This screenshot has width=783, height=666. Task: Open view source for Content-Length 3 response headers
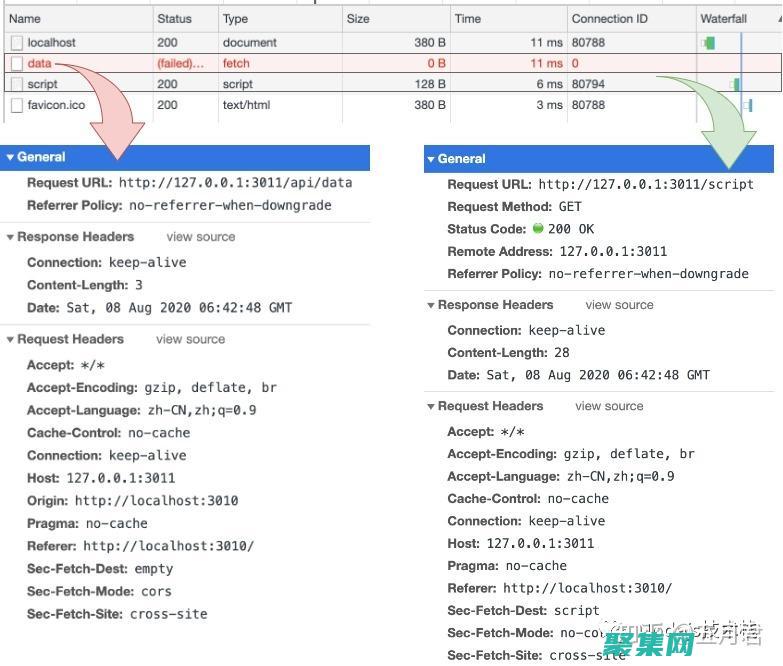point(201,237)
